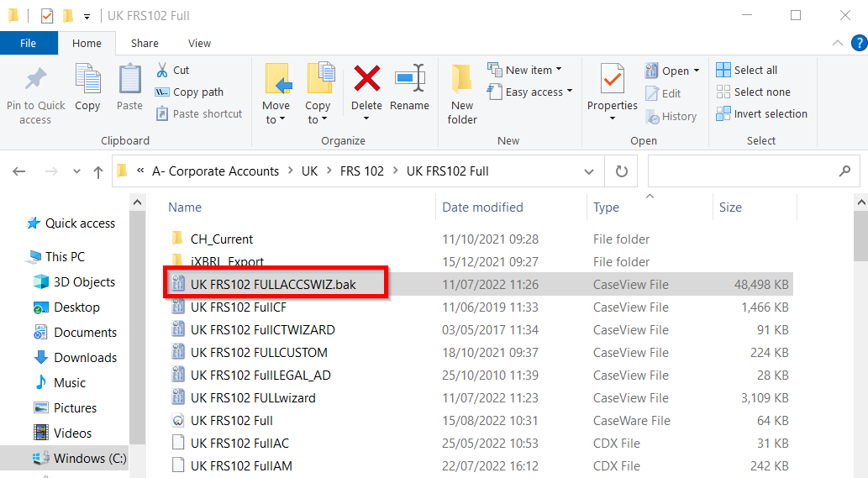Click the Refresh button beside address bar
868x478 pixels.
621,171
